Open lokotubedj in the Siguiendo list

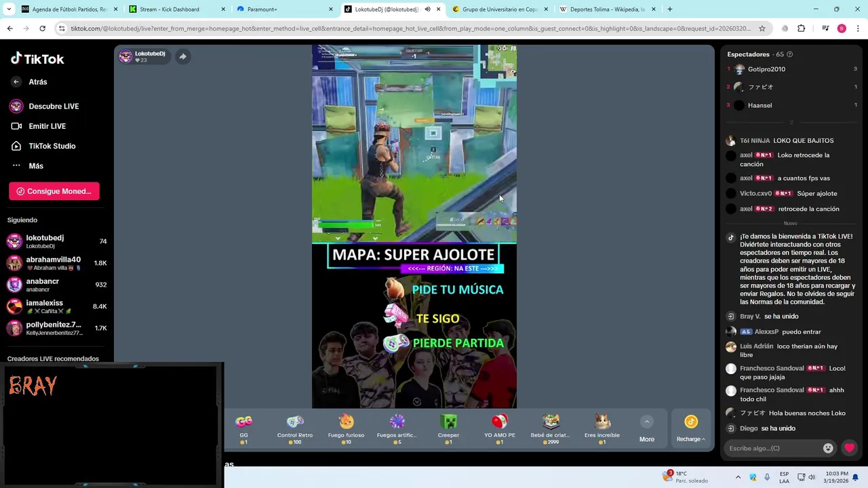(56, 241)
